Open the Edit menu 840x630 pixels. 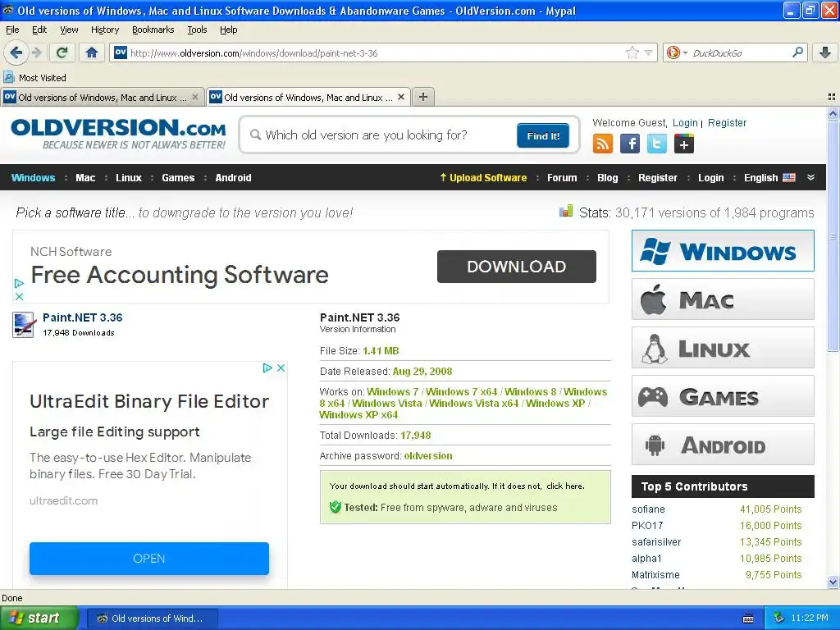39,30
